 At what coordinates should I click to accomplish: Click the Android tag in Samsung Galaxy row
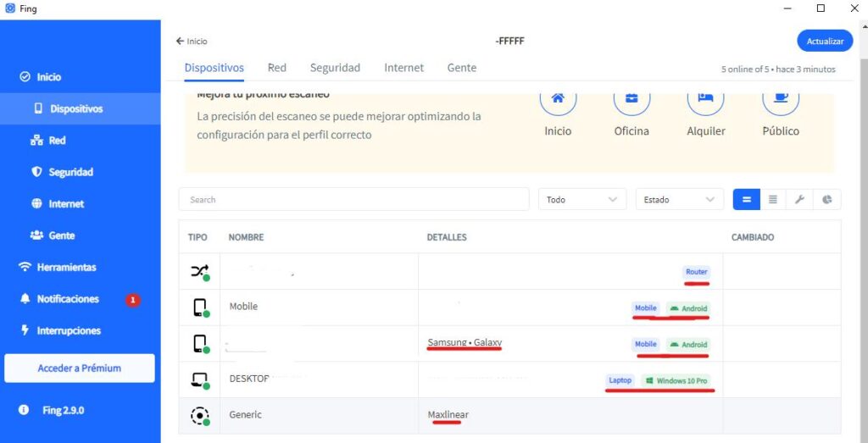(688, 344)
